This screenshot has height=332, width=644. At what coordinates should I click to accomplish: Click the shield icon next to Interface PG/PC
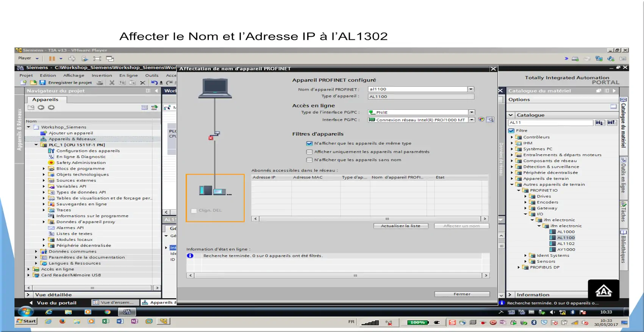(481, 120)
